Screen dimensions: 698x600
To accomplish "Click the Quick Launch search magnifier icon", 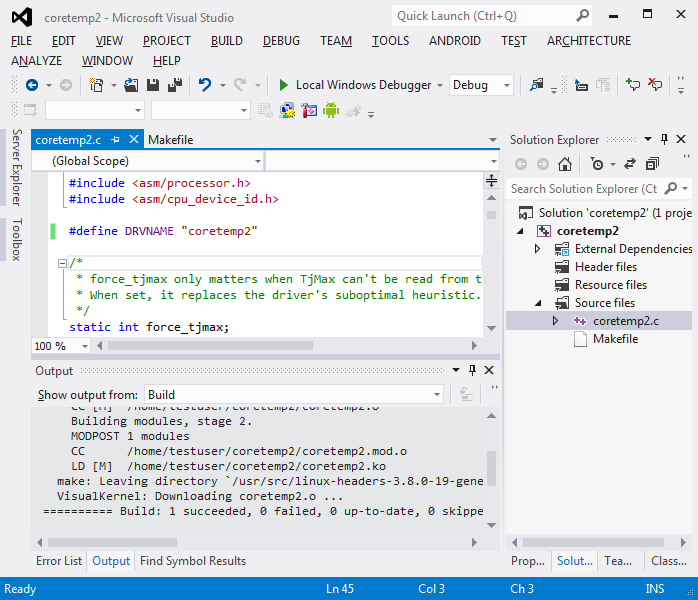I will pos(582,16).
